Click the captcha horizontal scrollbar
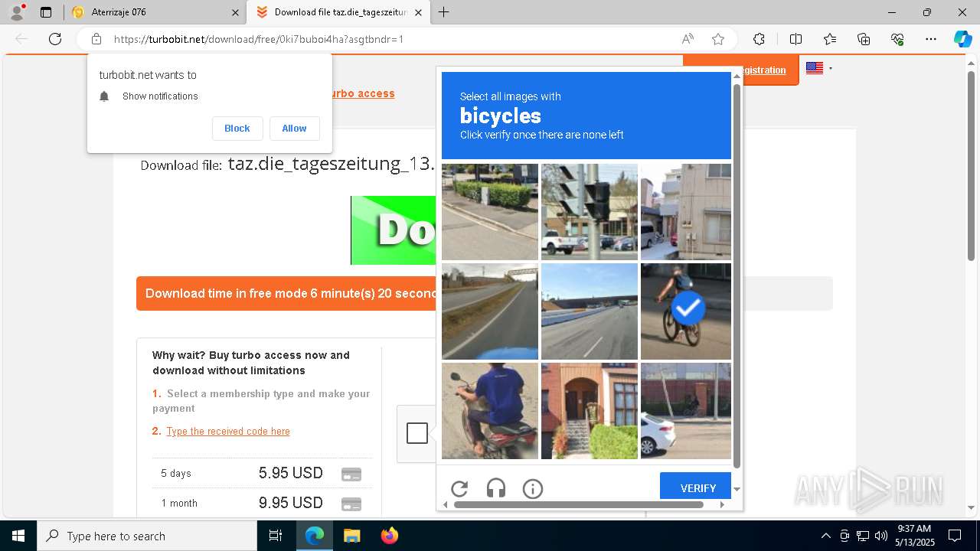980x551 pixels. tap(579, 504)
